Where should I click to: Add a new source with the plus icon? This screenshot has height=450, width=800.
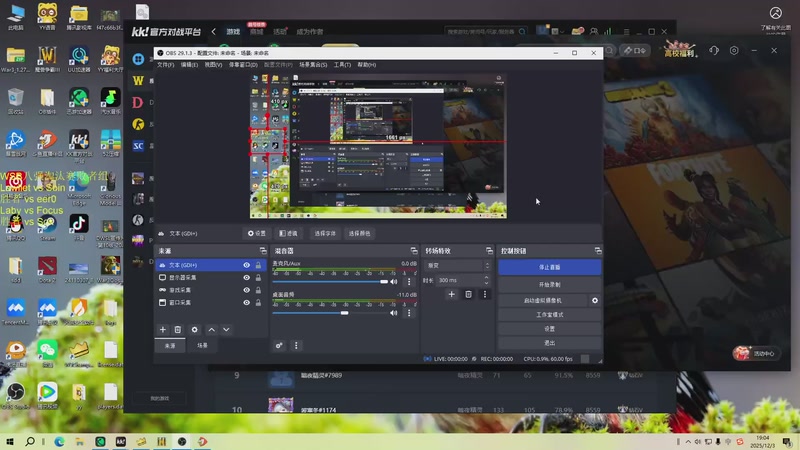(x=163, y=330)
